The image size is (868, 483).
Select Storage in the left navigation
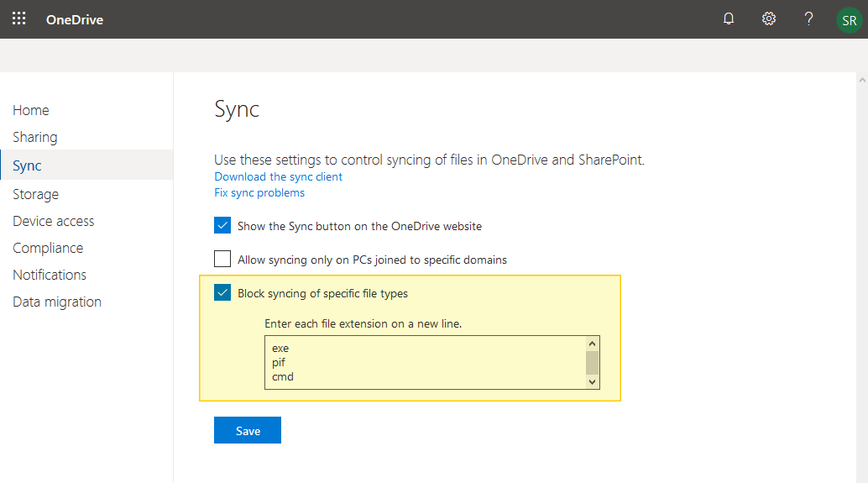[x=36, y=194]
